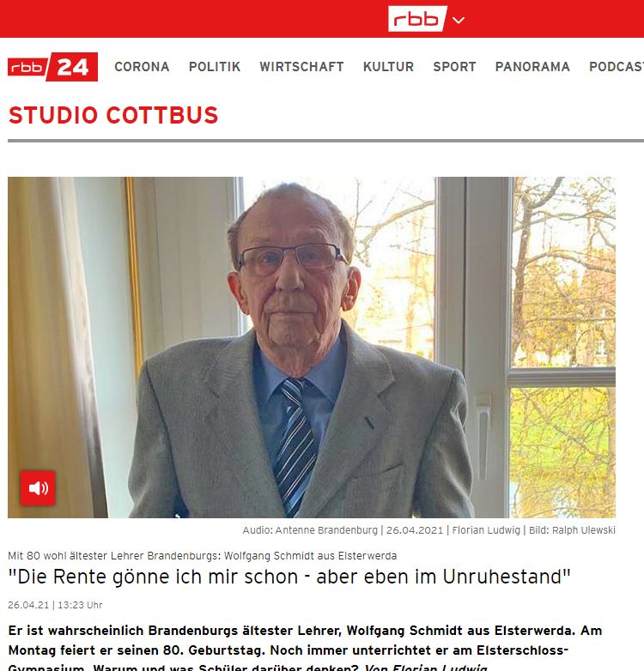Open the PANORAMA section
The height and width of the screenshot is (671, 644).
tap(532, 67)
